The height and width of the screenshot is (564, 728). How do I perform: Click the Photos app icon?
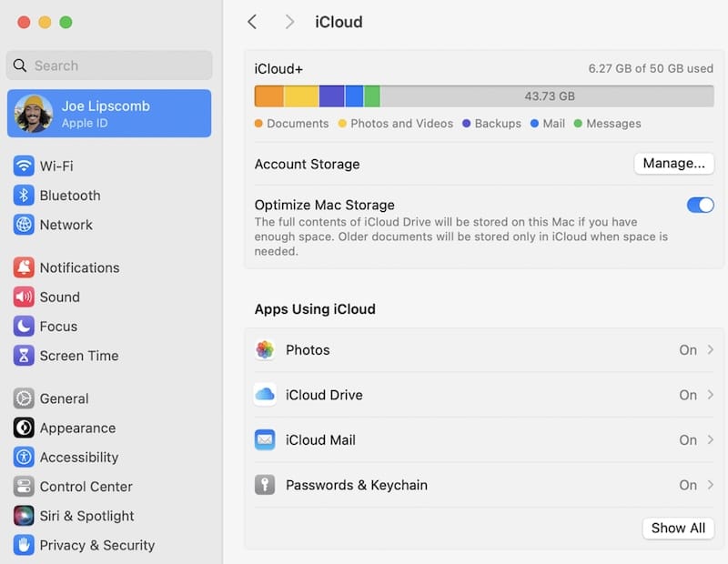pos(265,349)
